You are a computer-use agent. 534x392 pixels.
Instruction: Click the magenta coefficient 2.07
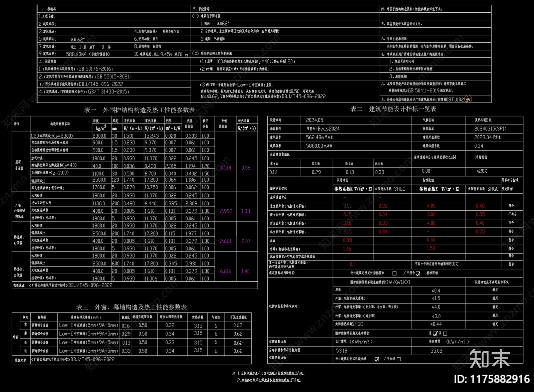(x=246, y=241)
